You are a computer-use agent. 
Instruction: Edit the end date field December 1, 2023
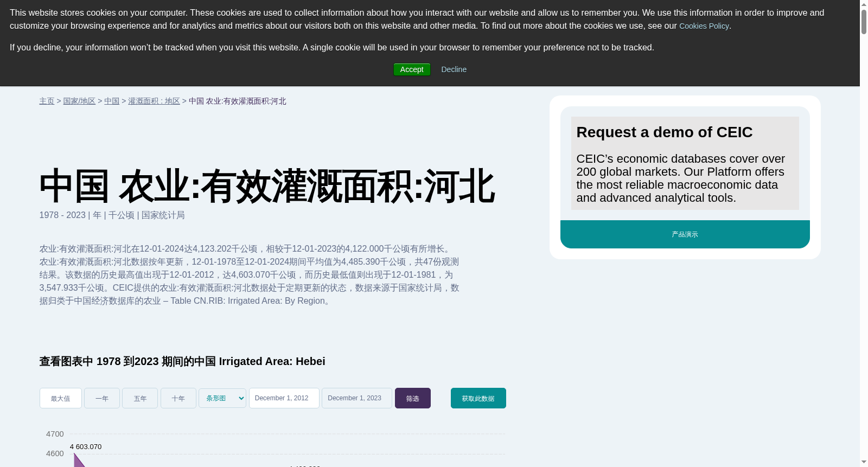[x=357, y=398]
